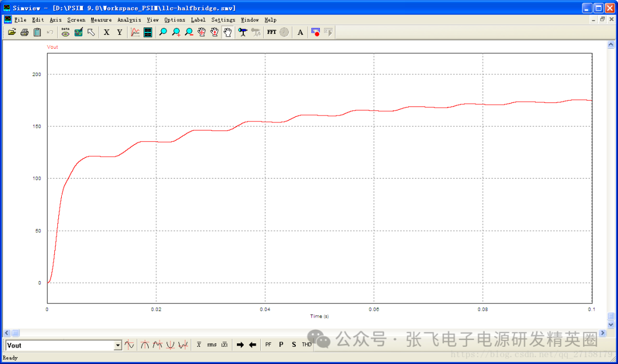Click the grid table screen icon

[148, 33]
